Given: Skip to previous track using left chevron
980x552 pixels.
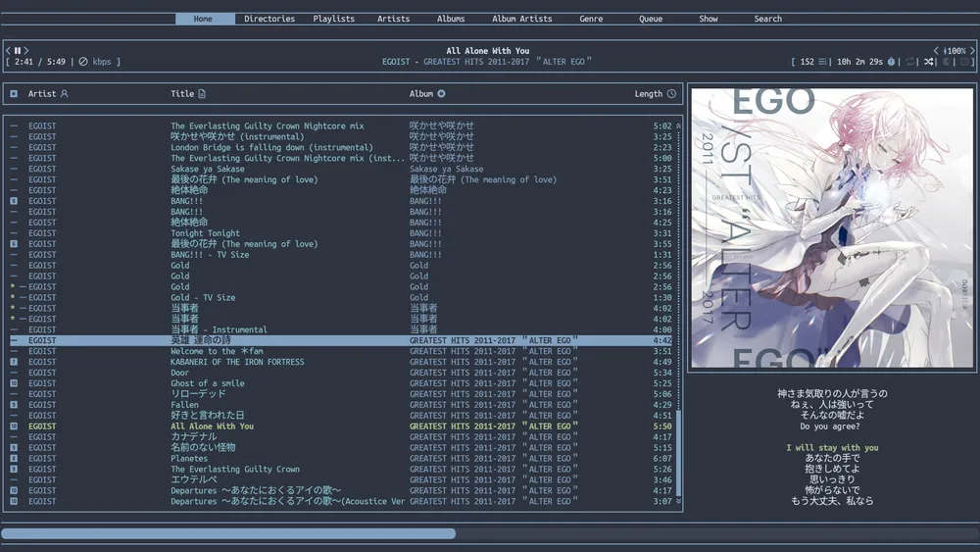Looking at the screenshot, I should 9,51.
